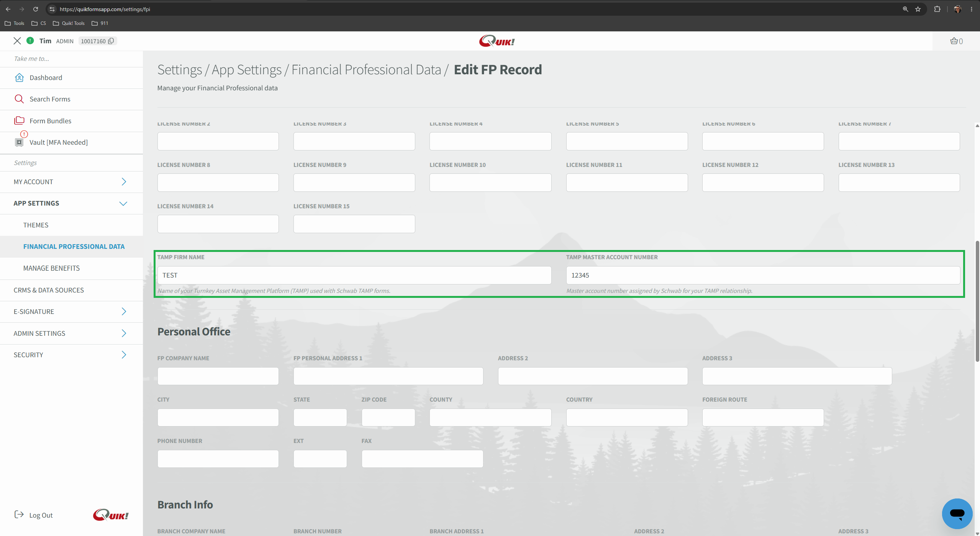980x536 pixels.
Task: Go back with browser back arrow
Action: pyautogui.click(x=8, y=9)
